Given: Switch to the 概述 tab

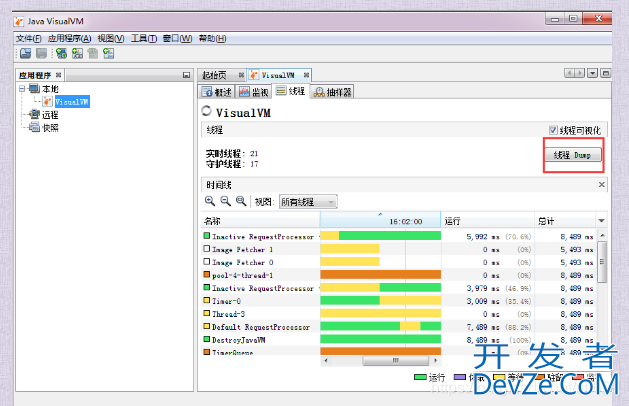Looking at the screenshot, I should pos(217,92).
